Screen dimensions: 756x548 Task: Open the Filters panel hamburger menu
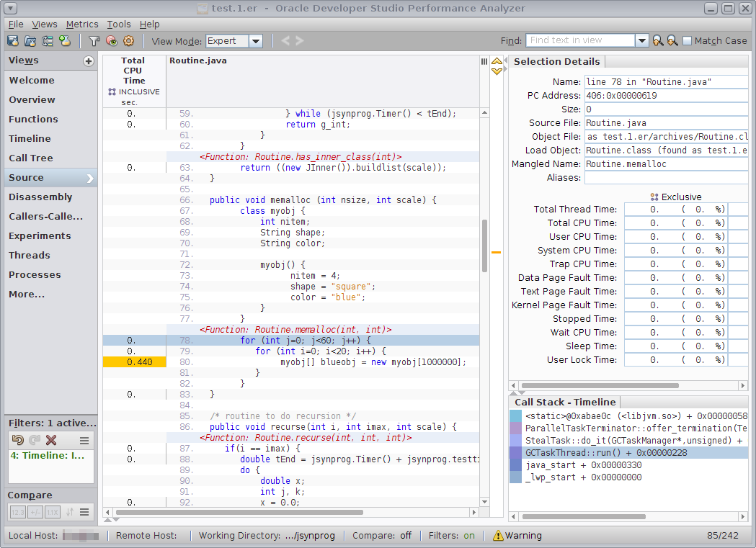(84, 440)
